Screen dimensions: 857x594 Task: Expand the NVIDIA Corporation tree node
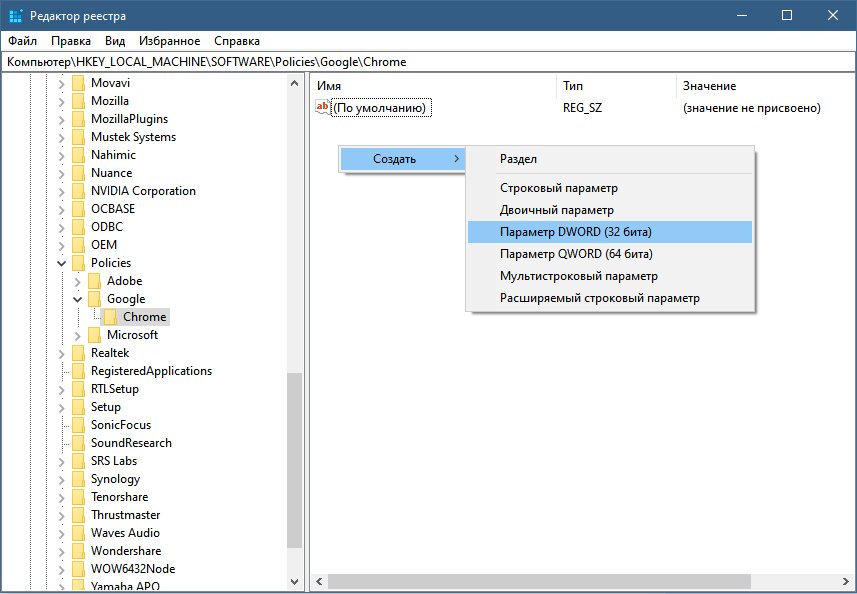(x=61, y=192)
